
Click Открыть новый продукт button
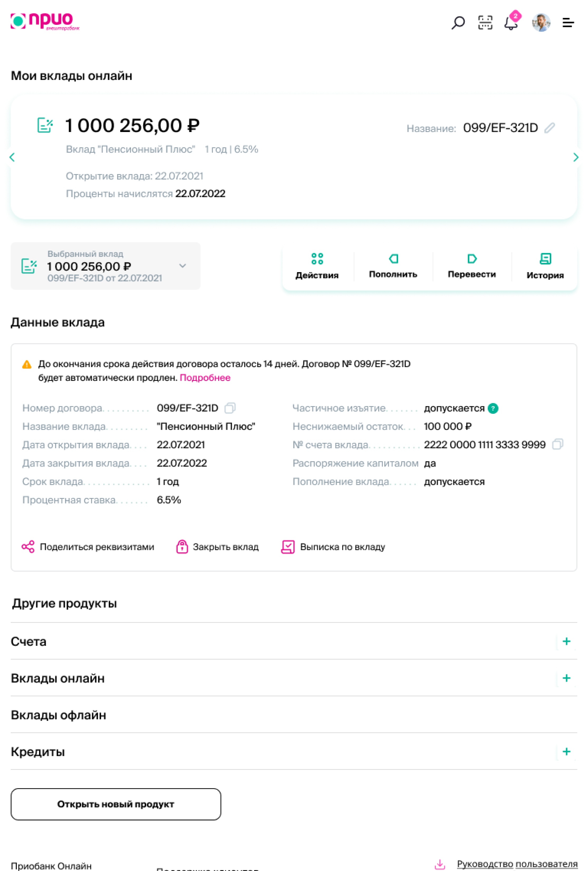(116, 804)
